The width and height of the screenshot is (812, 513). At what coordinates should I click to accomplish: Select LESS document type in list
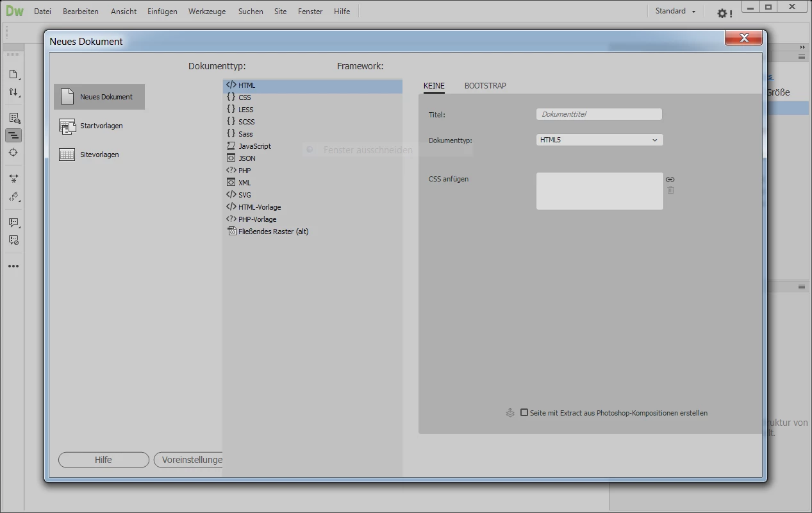313,110
